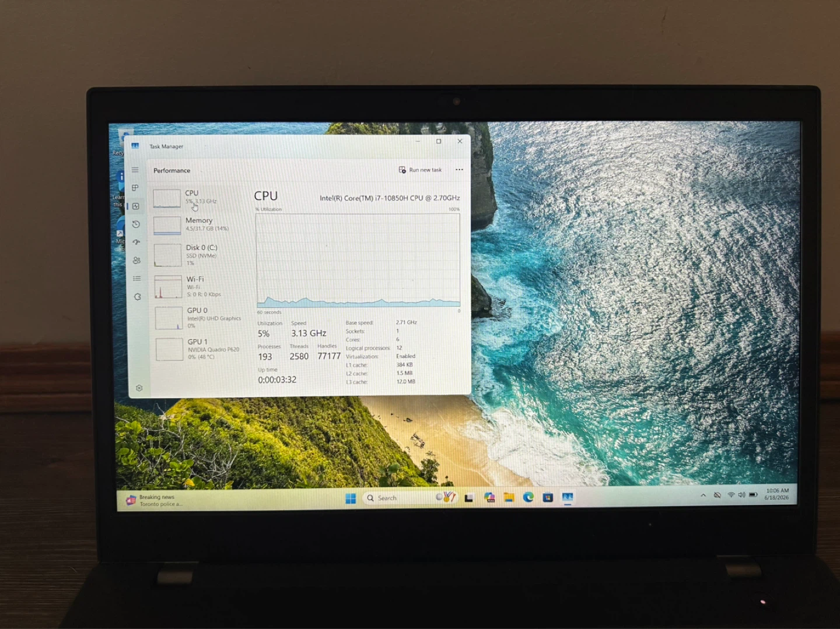Click the battery status tray icon

coord(753,495)
